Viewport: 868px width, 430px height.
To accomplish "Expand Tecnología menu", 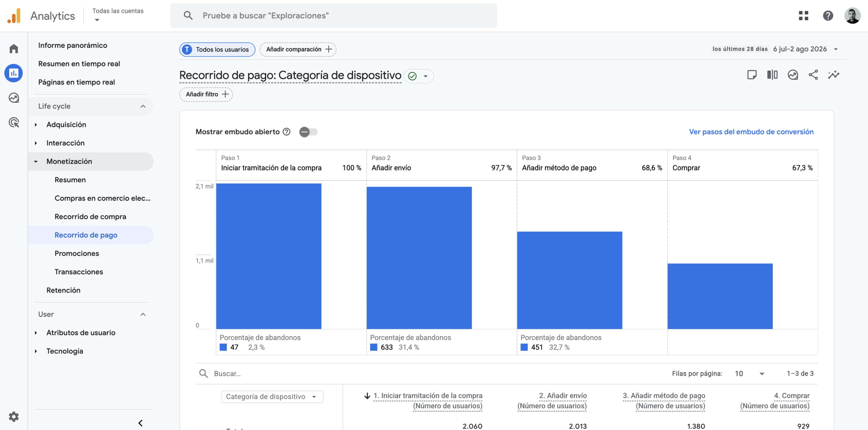I will [x=36, y=351].
